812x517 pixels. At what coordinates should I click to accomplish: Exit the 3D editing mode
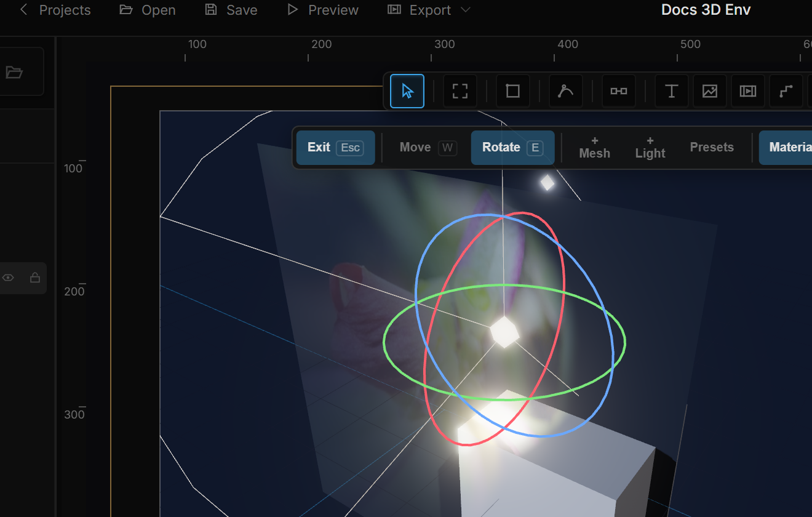click(335, 148)
